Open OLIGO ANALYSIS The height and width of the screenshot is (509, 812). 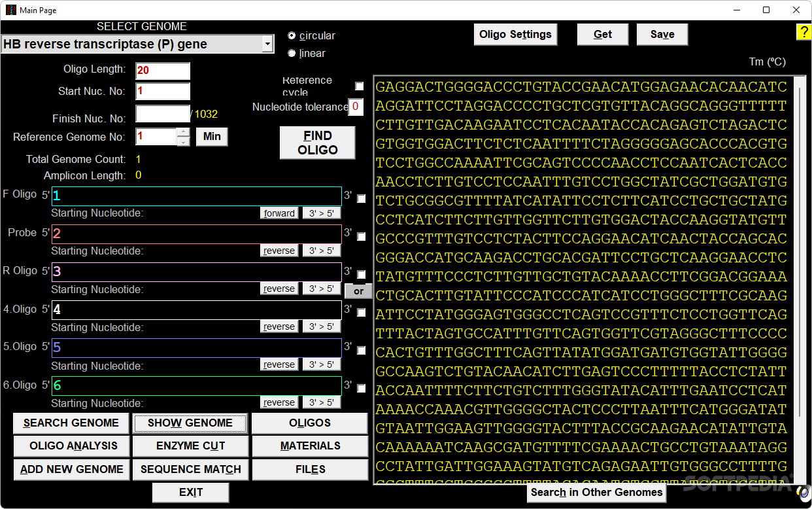point(71,446)
